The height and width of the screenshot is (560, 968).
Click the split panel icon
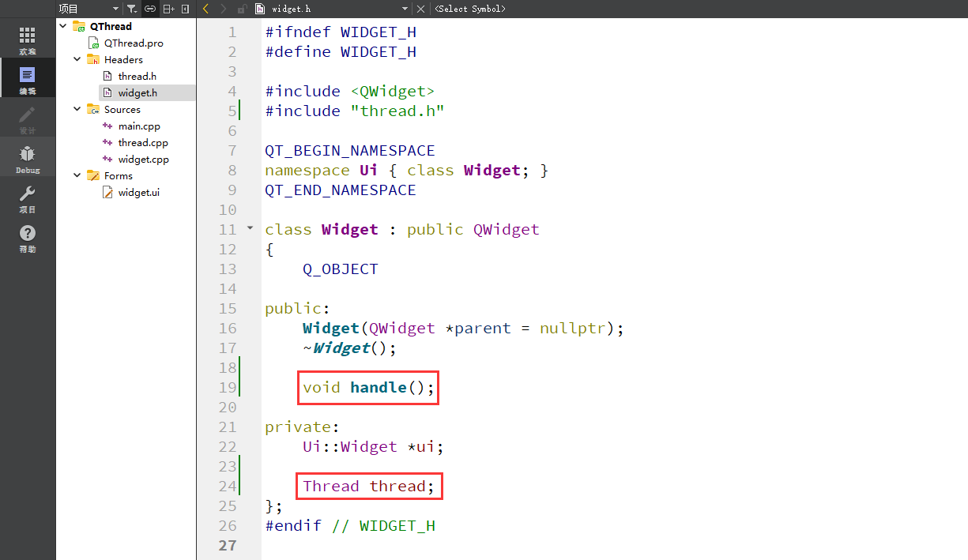[x=168, y=9]
